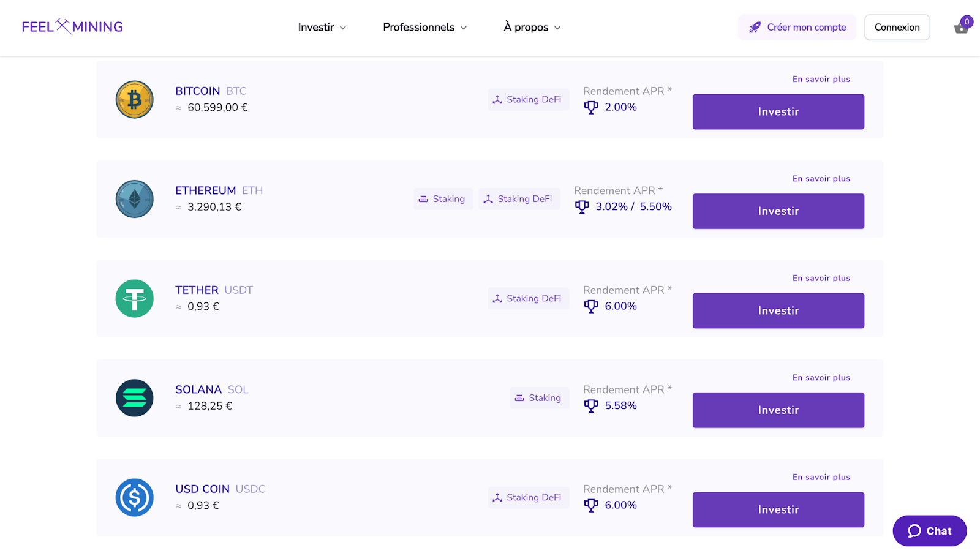
Task: Open En savoir plus for Ethereum
Action: click(x=821, y=179)
